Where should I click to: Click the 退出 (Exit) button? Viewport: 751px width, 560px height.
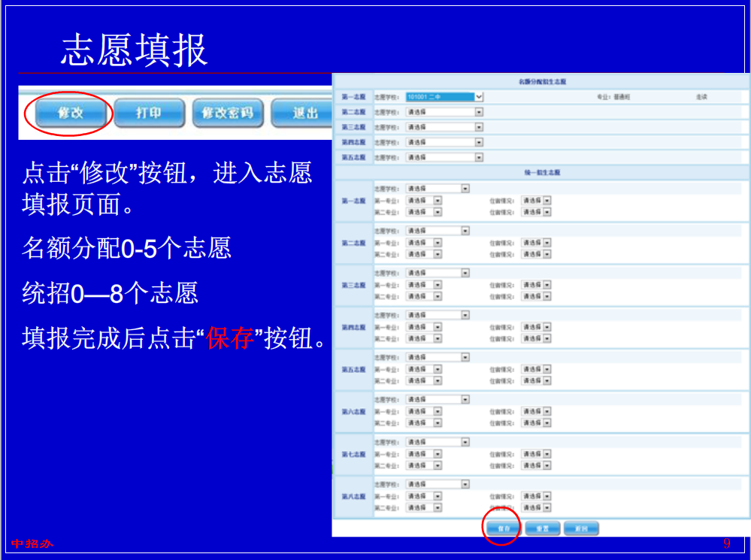point(304,114)
